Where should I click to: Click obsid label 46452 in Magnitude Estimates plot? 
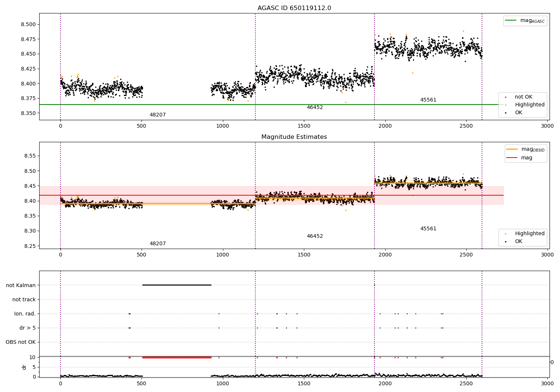click(315, 236)
